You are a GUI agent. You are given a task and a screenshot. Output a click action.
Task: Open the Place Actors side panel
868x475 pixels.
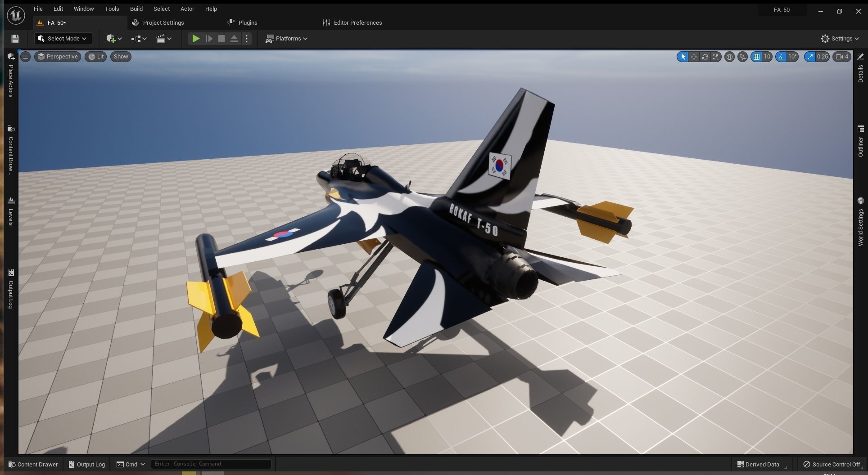point(11,75)
